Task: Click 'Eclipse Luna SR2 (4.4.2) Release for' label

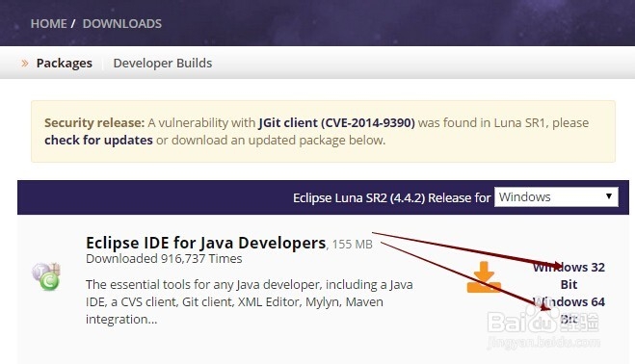Action: tap(391, 198)
